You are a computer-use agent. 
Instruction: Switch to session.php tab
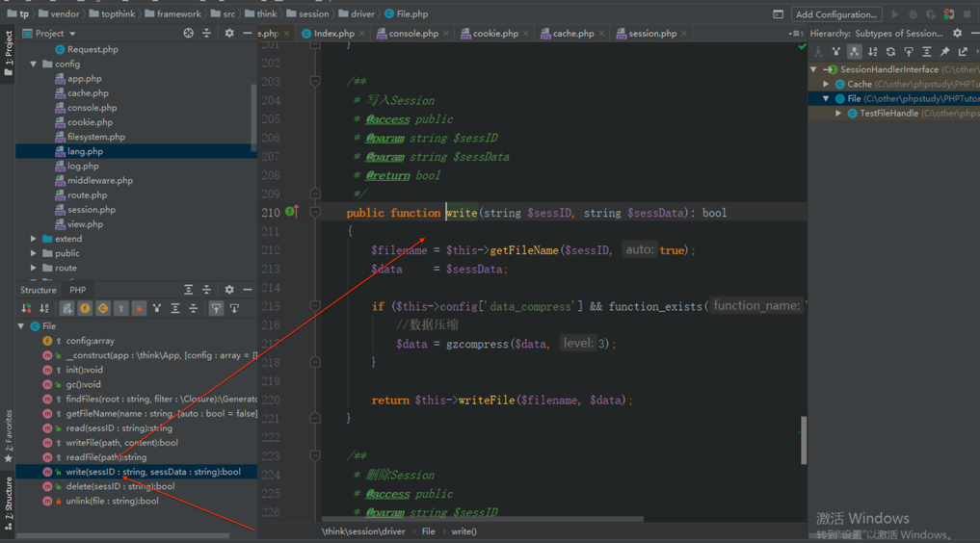point(652,33)
